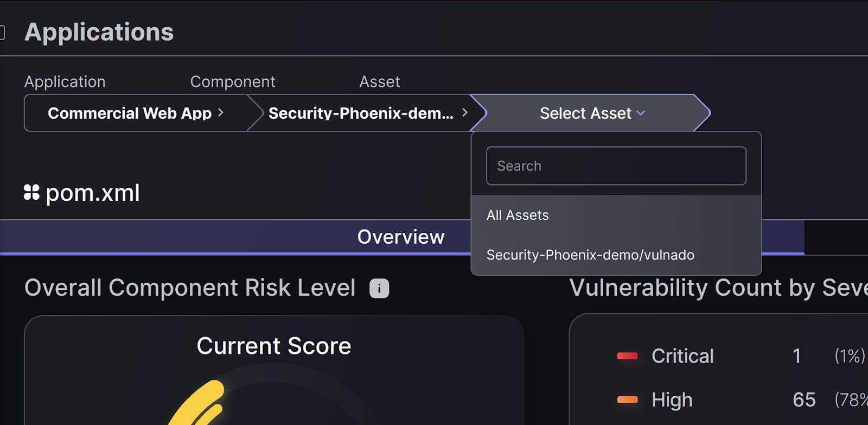Select the Security-Phoenix-demo/vulnado asset
868x425 pixels.
click(590, 255)
